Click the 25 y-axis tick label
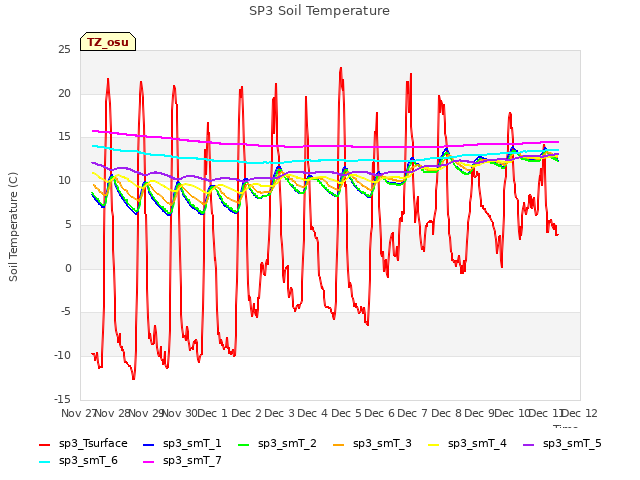The image size is (640, 480). coord(64,49)
